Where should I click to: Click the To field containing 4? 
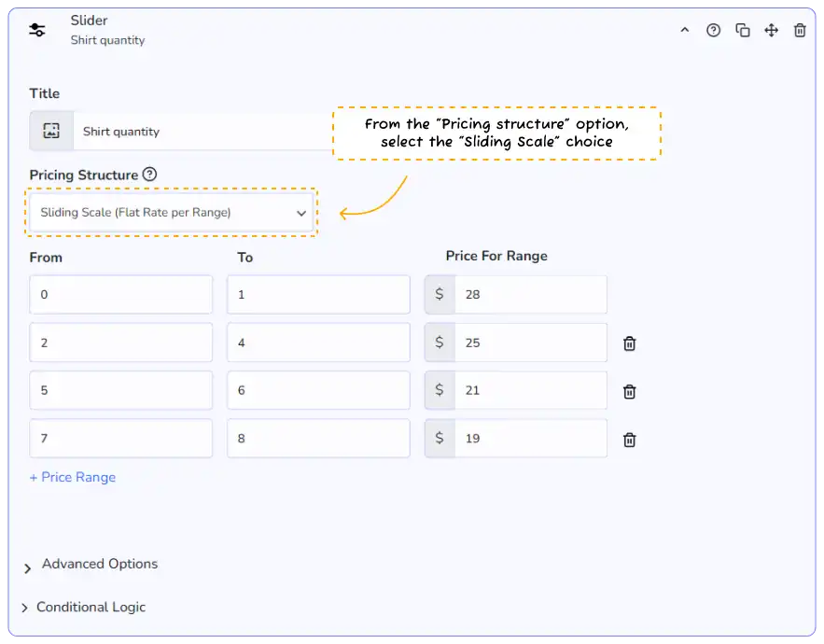pos(318,343)
